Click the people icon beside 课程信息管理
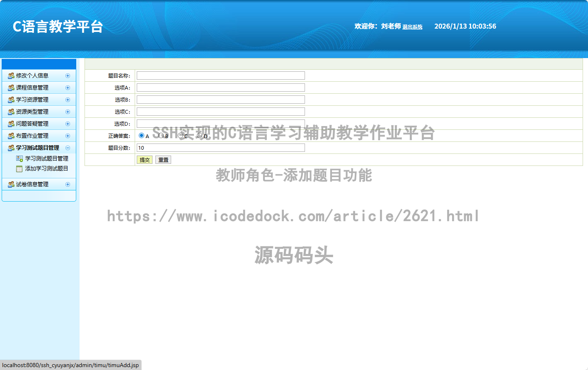 tap(11, 88)
